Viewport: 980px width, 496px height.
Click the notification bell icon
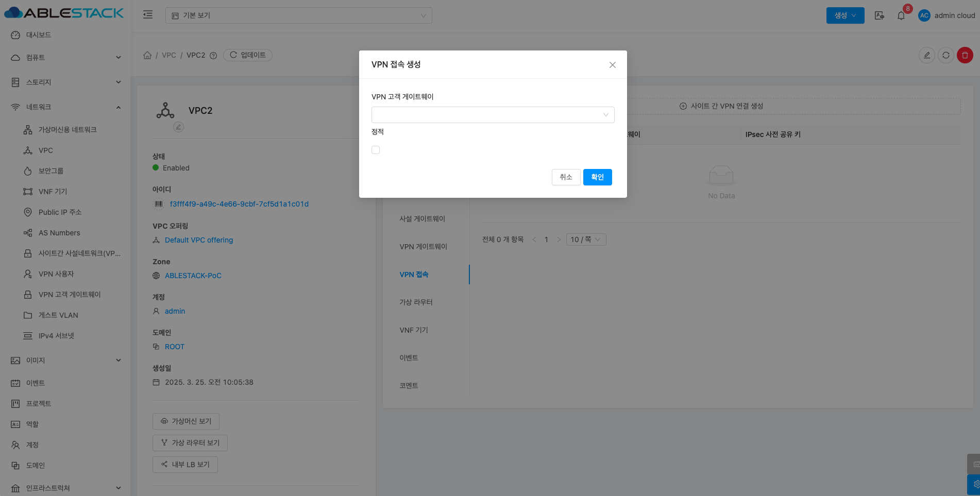point(901,15)
